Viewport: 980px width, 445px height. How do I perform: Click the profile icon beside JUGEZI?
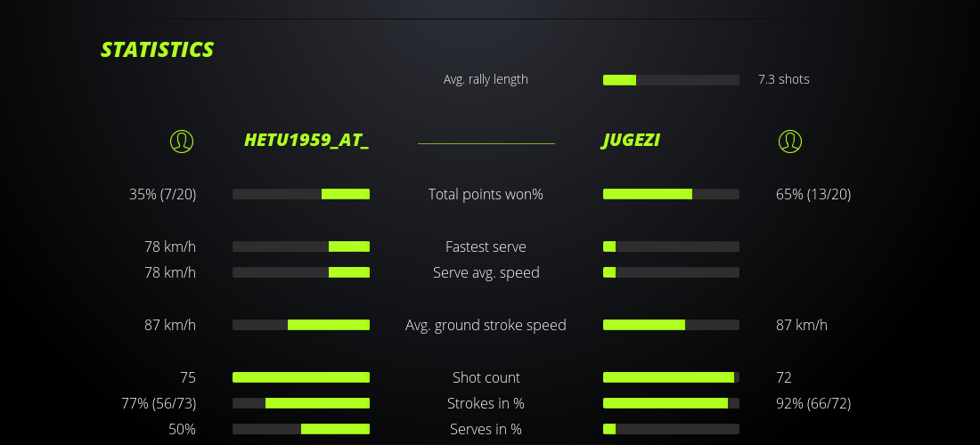[790, 141]
